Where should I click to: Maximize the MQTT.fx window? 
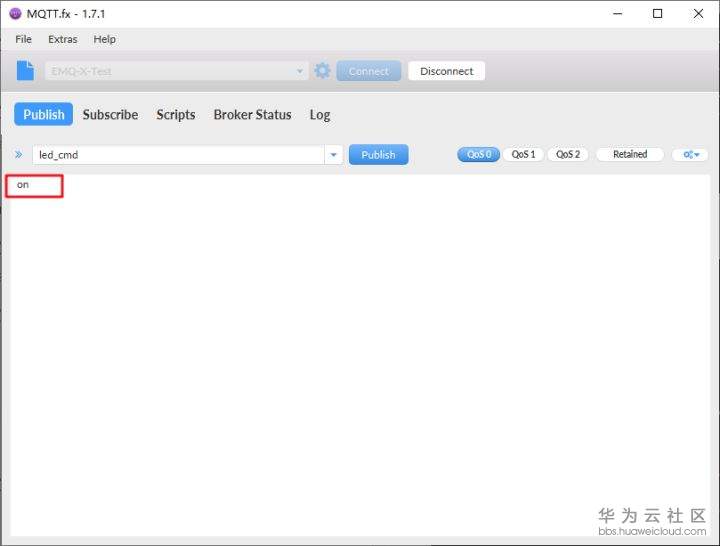point(658,14)
